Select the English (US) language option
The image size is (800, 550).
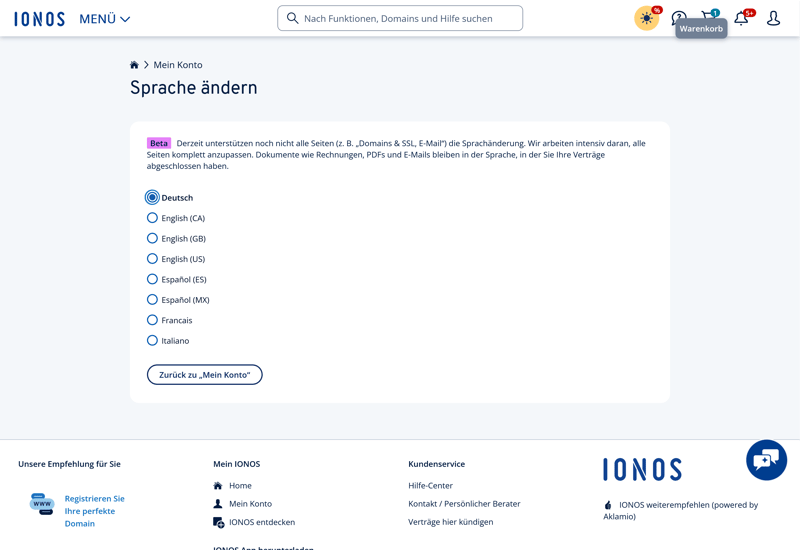pos(152,259)
